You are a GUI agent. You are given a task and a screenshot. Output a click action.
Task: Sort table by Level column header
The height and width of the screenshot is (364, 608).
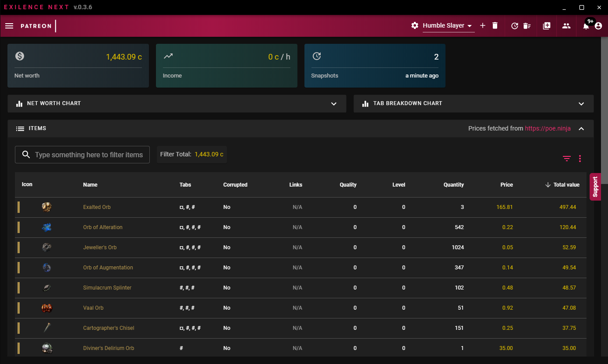pyautogui.click(x=399, y=185)
